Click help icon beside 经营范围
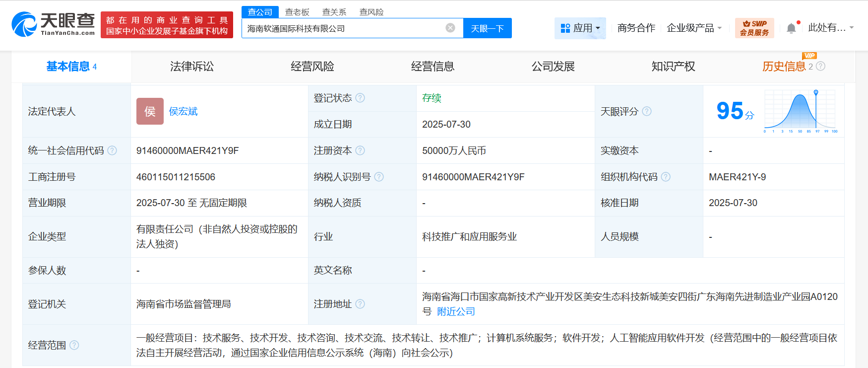Viewport: 868px width, 368px height. point(74,345)
